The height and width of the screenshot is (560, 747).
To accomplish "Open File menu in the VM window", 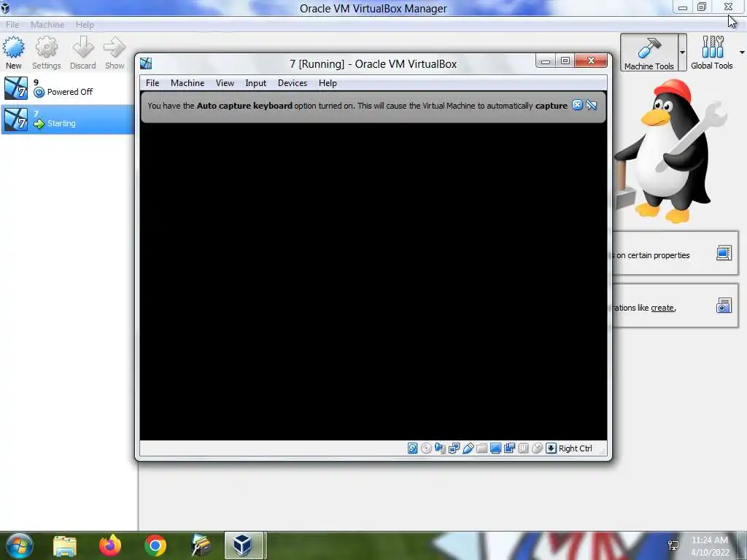I will [x=152, y=83].
